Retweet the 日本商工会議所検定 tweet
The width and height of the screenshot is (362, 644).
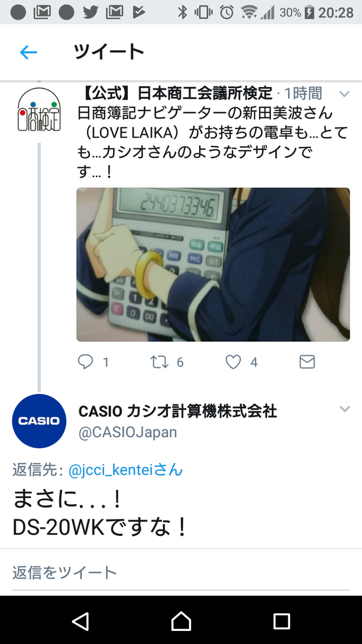160,362
